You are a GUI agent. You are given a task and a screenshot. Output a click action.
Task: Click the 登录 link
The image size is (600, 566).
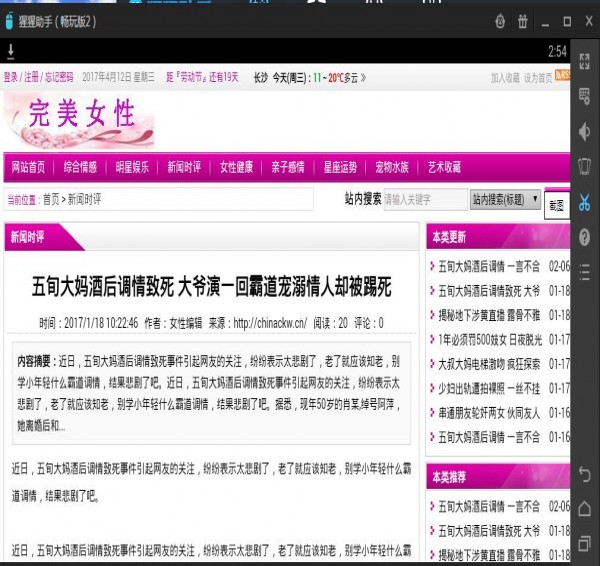(11, 77)
